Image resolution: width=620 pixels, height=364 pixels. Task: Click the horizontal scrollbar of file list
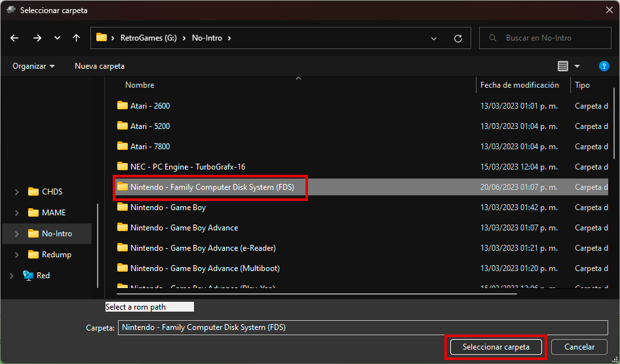[x=317, y=294]
